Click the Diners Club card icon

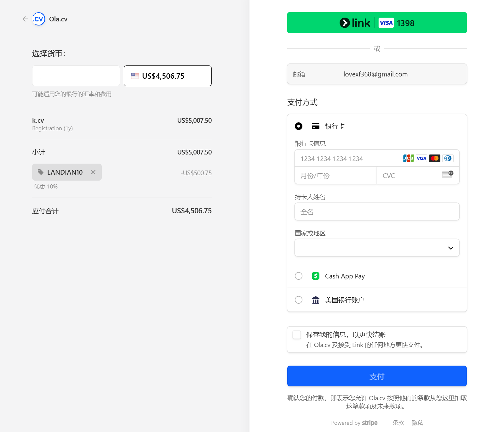coord(448,158)
